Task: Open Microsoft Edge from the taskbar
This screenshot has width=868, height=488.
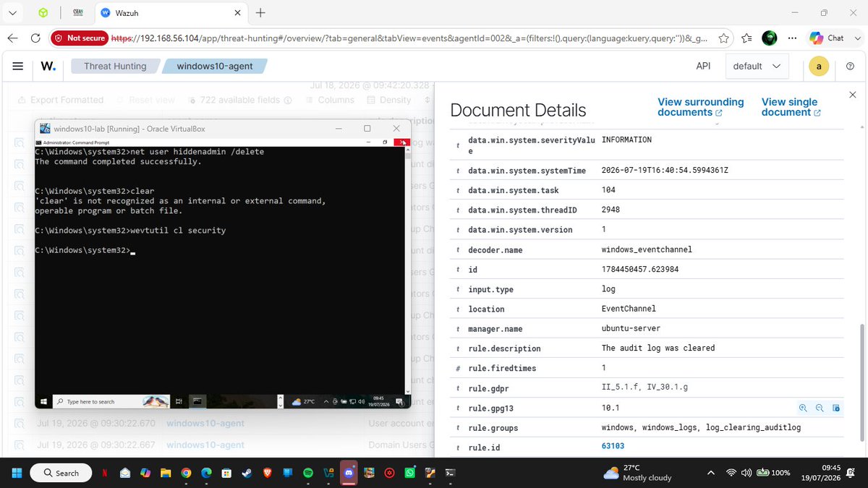Action: [207, 473]
